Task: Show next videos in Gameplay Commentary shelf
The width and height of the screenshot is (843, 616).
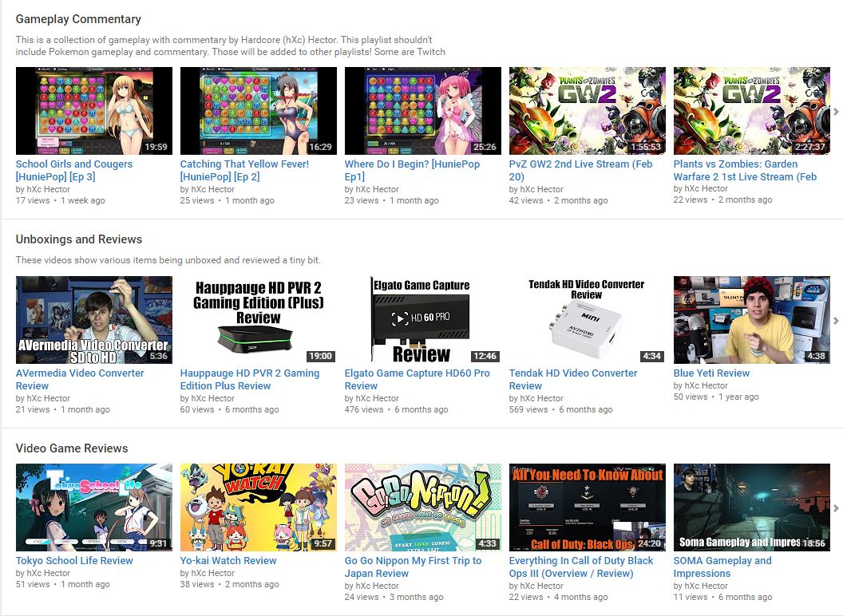Action: click(836, 111)
